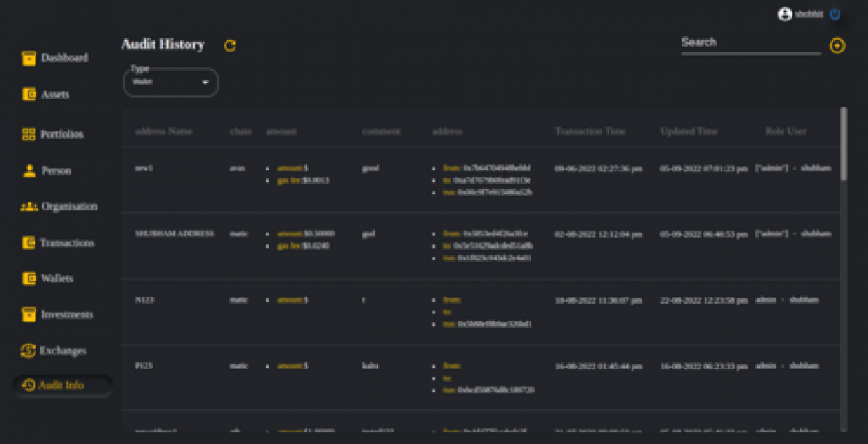868x444 pixels.
Task: Click the Investments sidebar icon
Action: [x=28, y=314]
